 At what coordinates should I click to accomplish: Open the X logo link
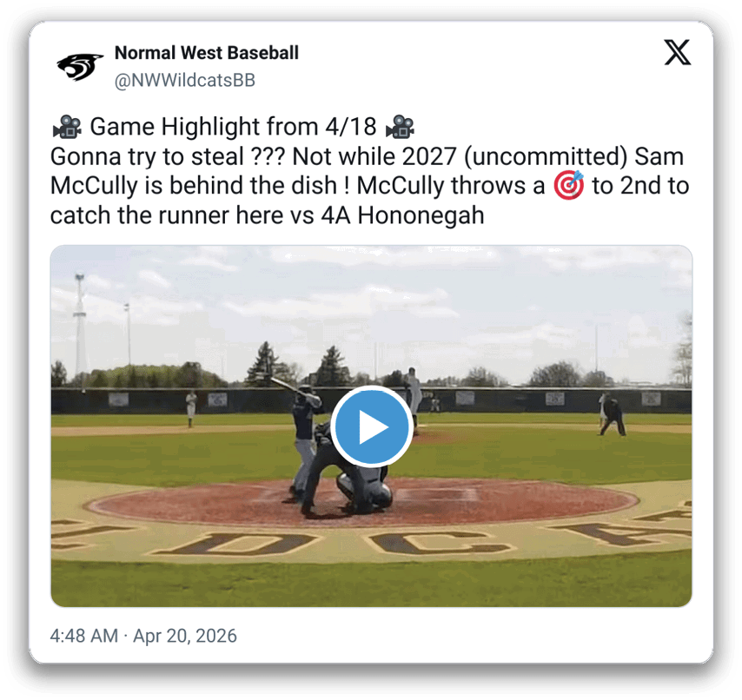pyautogui.click(x=677, y=52)
